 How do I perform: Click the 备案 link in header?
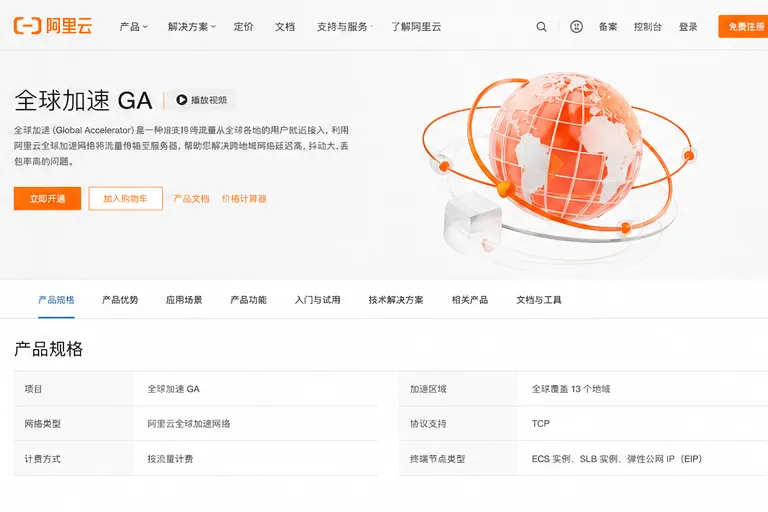608,27
